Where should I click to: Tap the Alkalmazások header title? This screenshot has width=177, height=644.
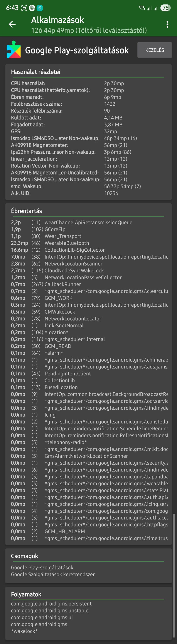57,20
